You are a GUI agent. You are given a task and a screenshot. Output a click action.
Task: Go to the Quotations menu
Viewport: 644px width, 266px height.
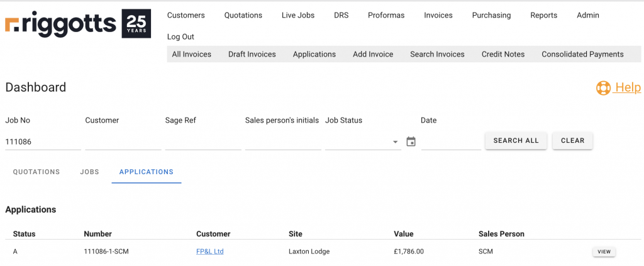click(243, 15)
